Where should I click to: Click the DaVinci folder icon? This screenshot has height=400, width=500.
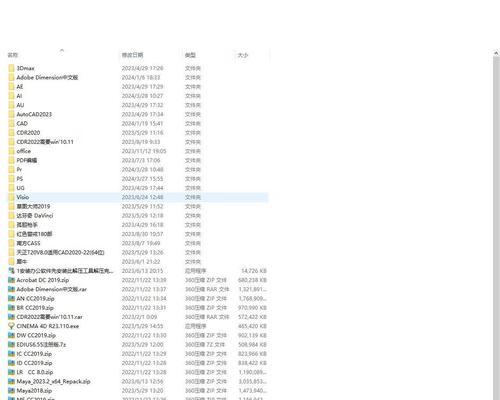(x=11, y=216)
